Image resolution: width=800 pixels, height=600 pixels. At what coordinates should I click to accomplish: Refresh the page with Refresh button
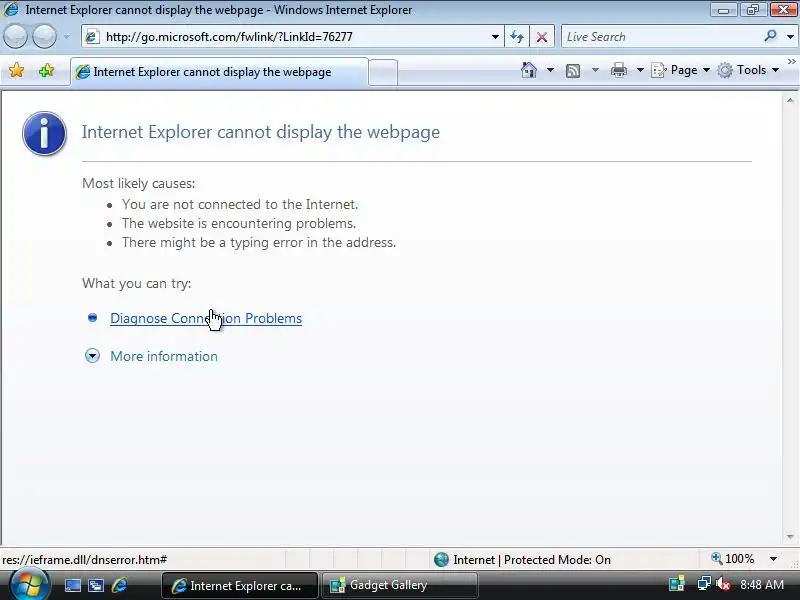[x=517, y=37]
